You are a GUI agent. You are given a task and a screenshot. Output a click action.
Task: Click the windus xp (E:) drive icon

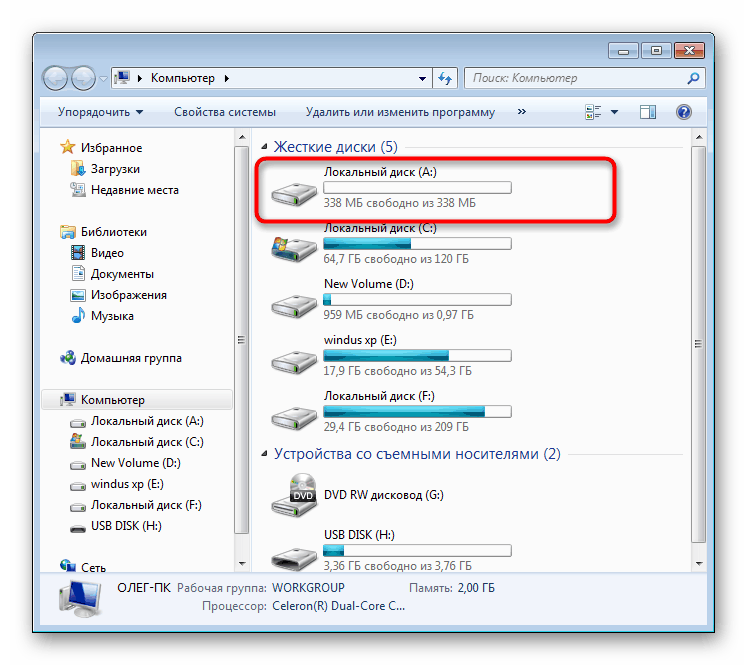tap(294, 362)
